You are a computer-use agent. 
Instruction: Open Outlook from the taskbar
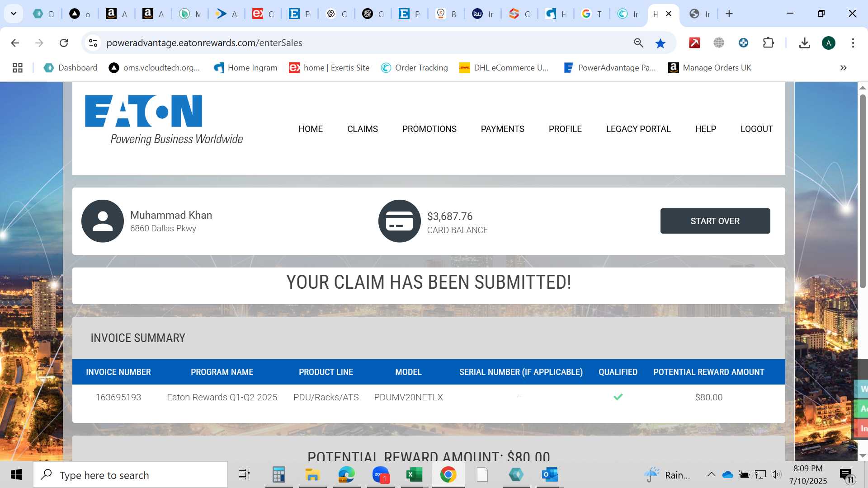550,474
